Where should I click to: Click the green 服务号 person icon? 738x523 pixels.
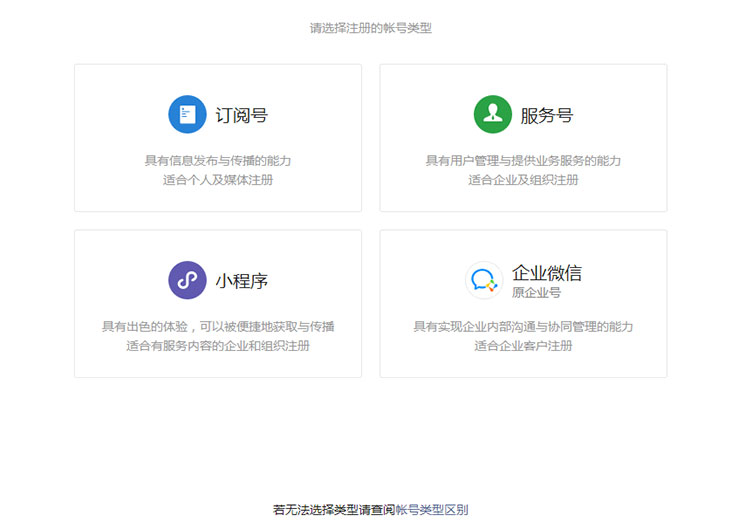tap(492, 115)
